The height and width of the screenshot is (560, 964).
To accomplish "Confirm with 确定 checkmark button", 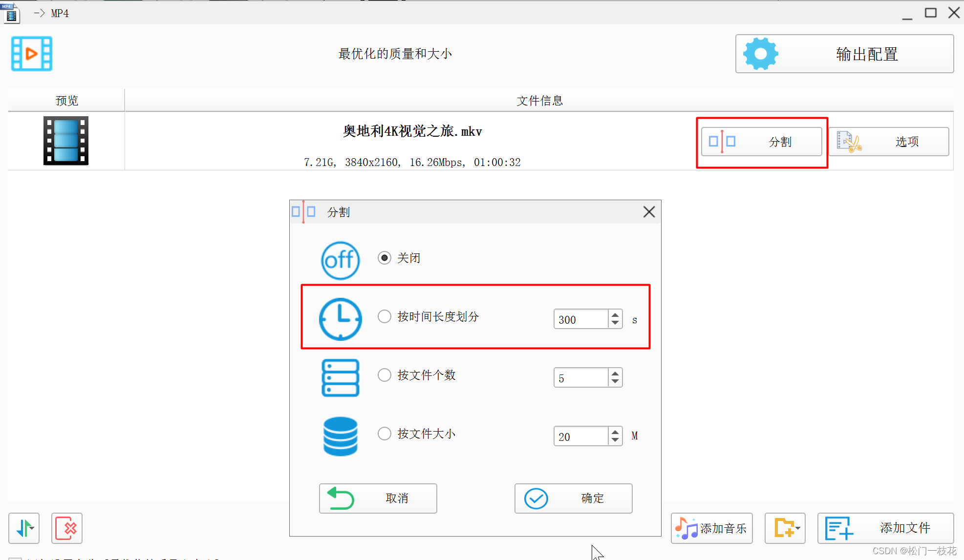I will 573,498.
